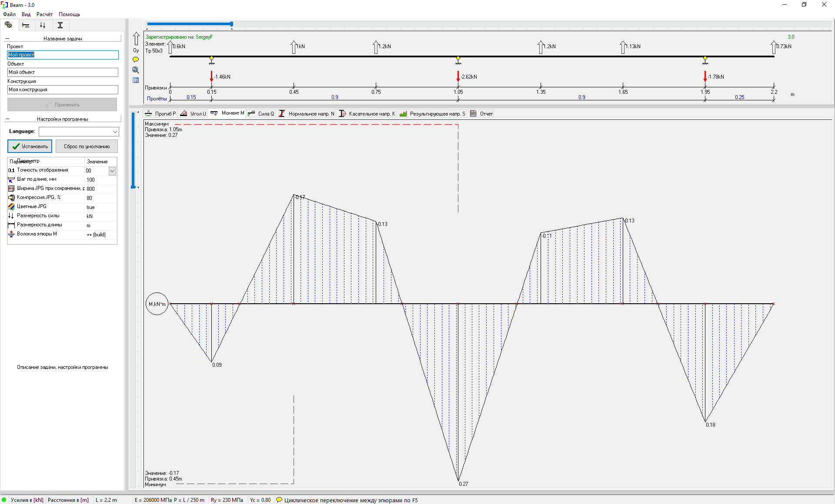Collapse the Настройки программы section
Image resolution: width=835 pixels, height=504 pixels.
point(7,119)
